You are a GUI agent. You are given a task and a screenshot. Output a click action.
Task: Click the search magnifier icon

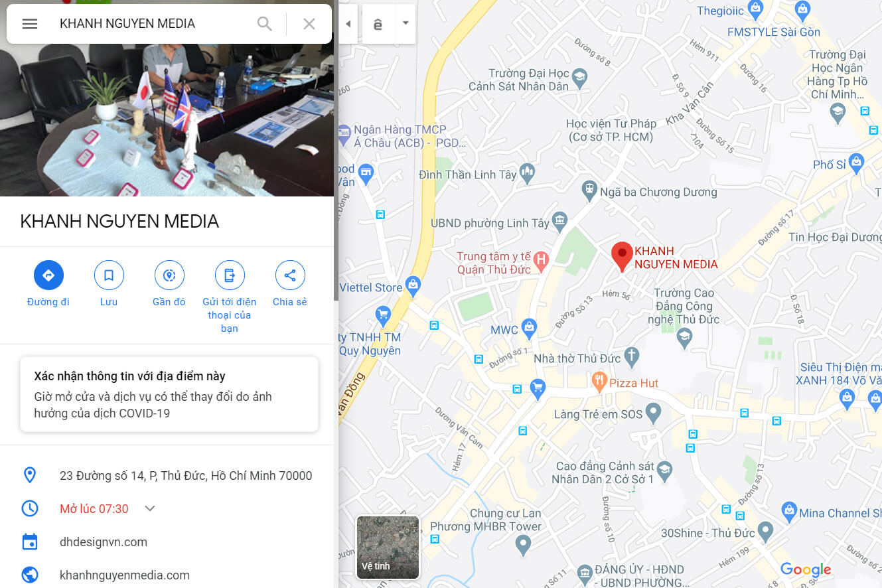(265, 24)
